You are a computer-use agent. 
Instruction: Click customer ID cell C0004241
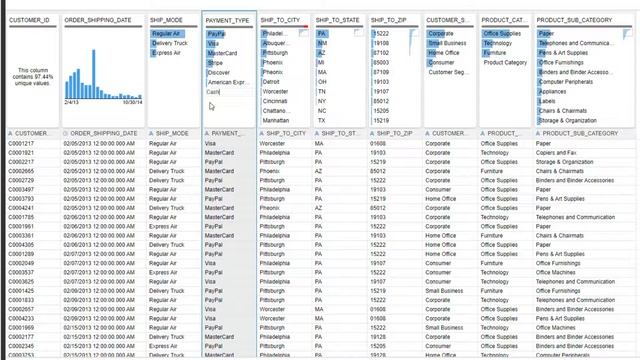point(21,208)
